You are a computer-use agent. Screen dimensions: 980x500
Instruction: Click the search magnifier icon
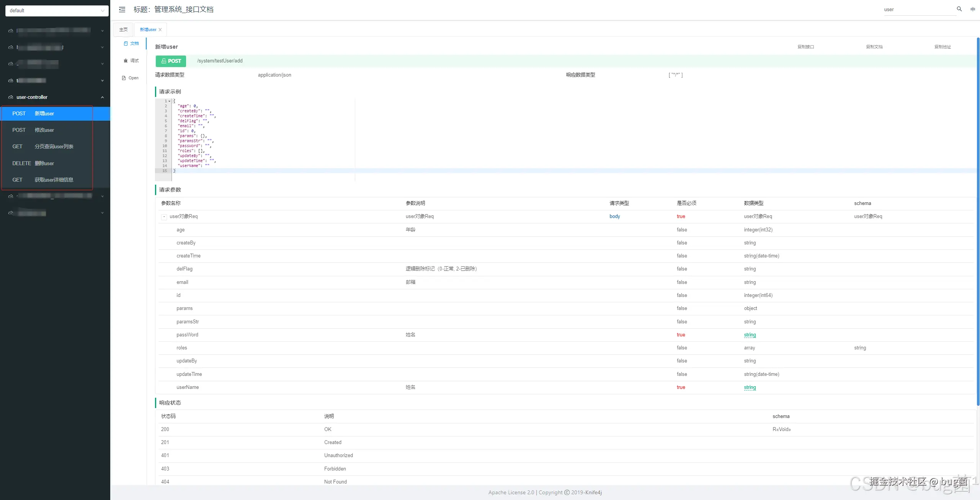click(959, 9)
